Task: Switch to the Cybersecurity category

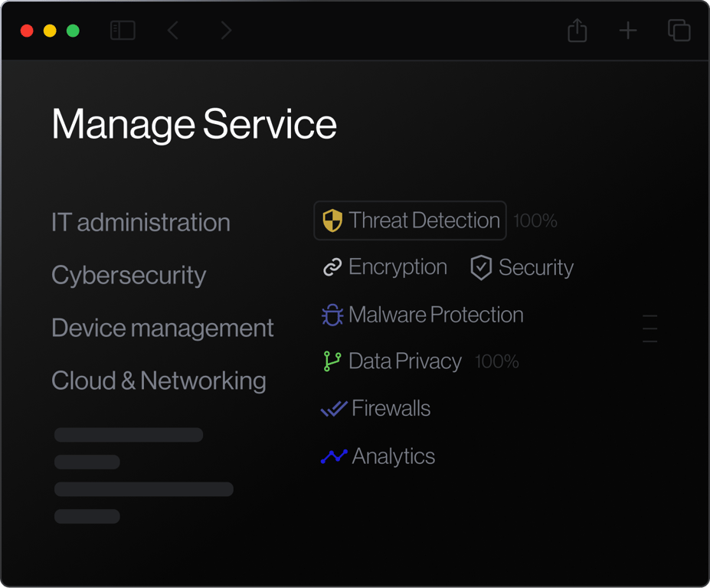Action: click(128, 275)
